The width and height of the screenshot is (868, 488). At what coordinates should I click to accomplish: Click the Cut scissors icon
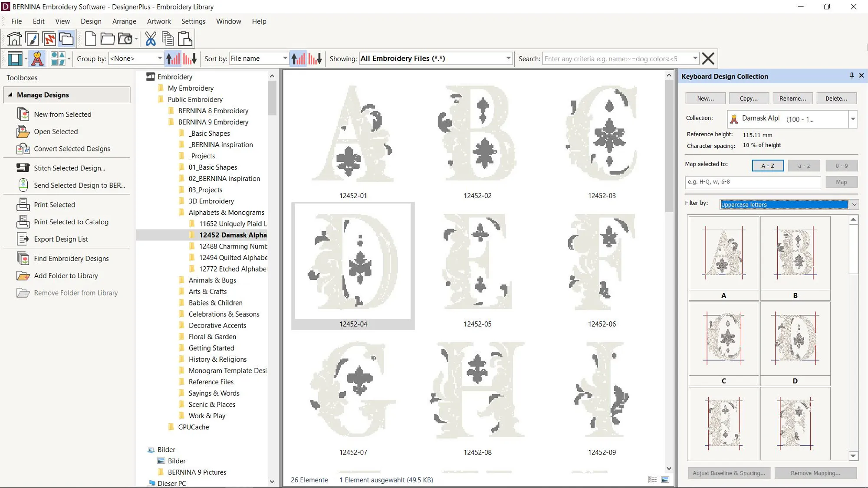tap(151, 39)
